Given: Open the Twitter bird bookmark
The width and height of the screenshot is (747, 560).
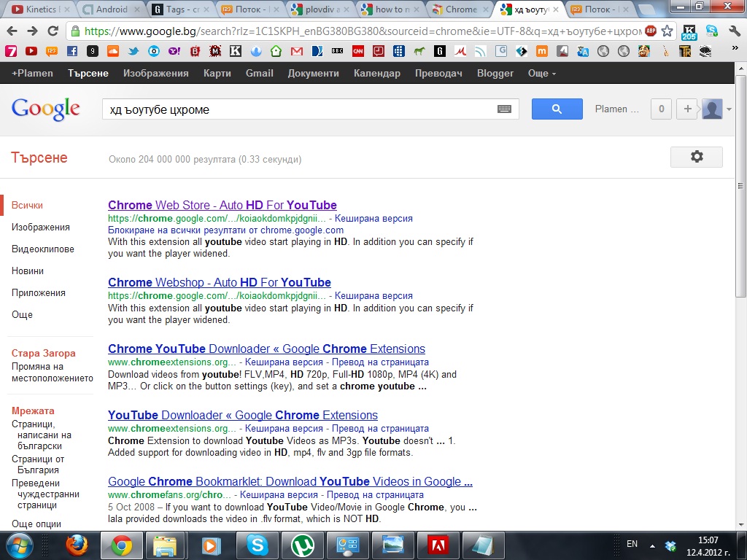Looking at the screenshot, I should point(133,51).
